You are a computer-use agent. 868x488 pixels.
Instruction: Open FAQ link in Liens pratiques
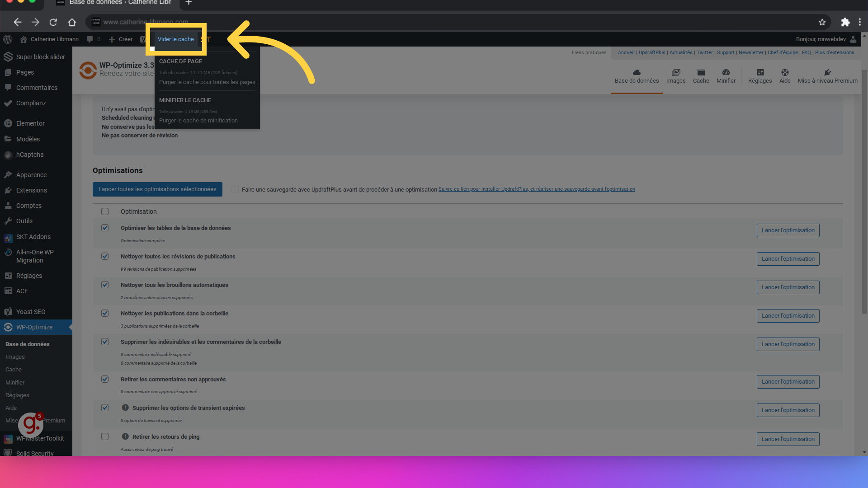806,53
